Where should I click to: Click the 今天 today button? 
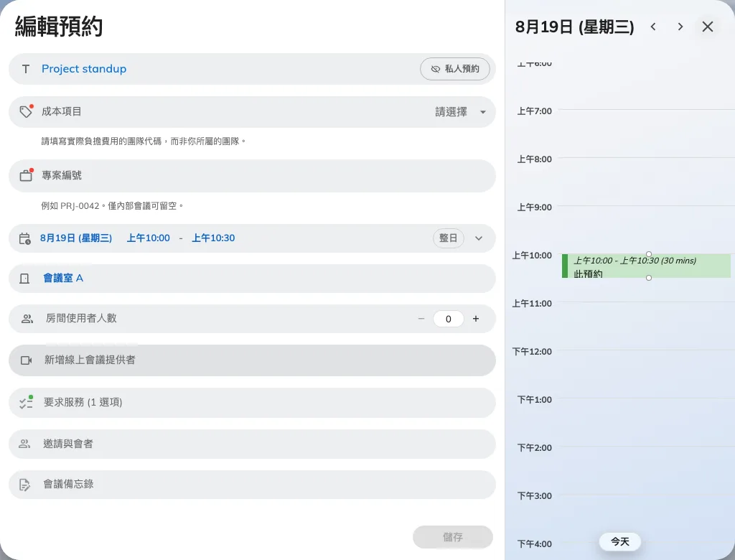(x=619, y=542)
